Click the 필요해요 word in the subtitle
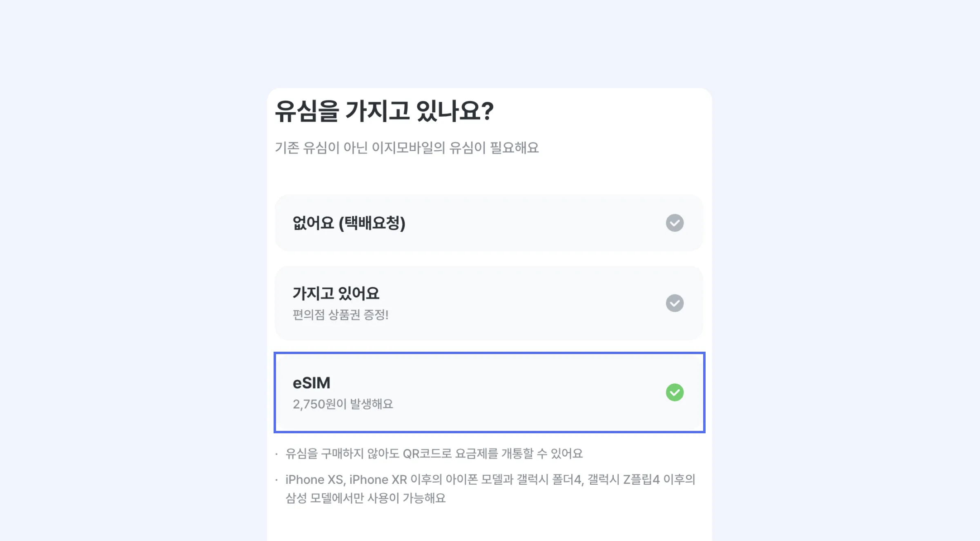980x541 pixels. point(514,148)
